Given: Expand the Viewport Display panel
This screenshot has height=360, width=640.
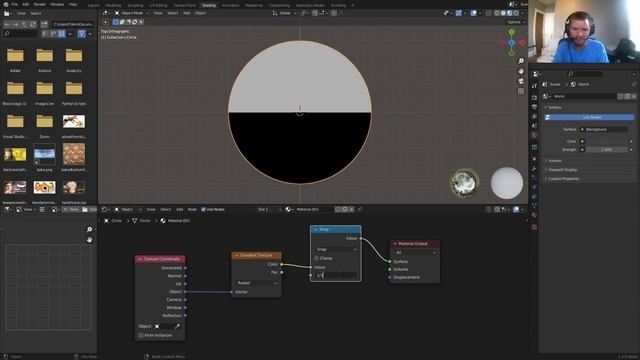Looking at the screenshot, I should (562, 170).
